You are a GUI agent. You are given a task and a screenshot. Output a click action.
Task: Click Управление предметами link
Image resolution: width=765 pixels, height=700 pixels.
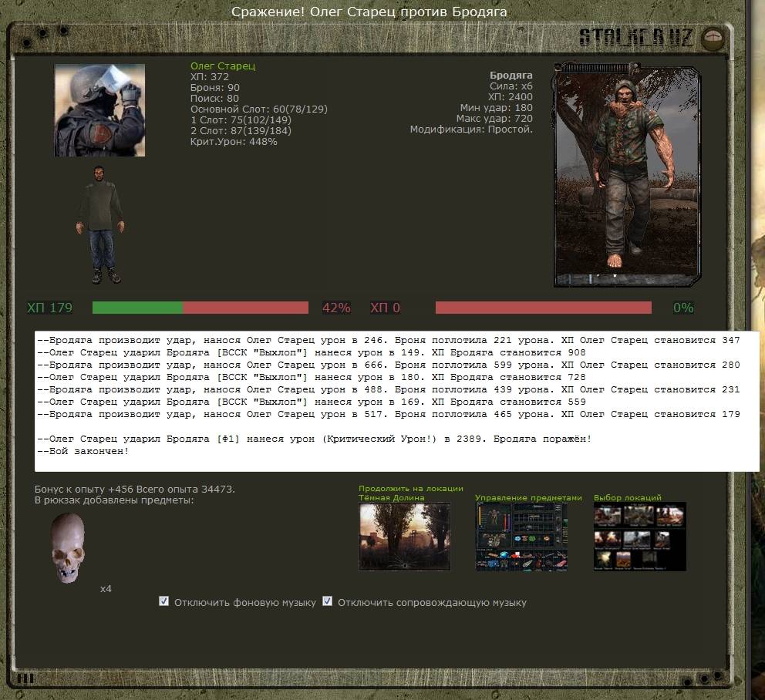click(x=528, y=498)
